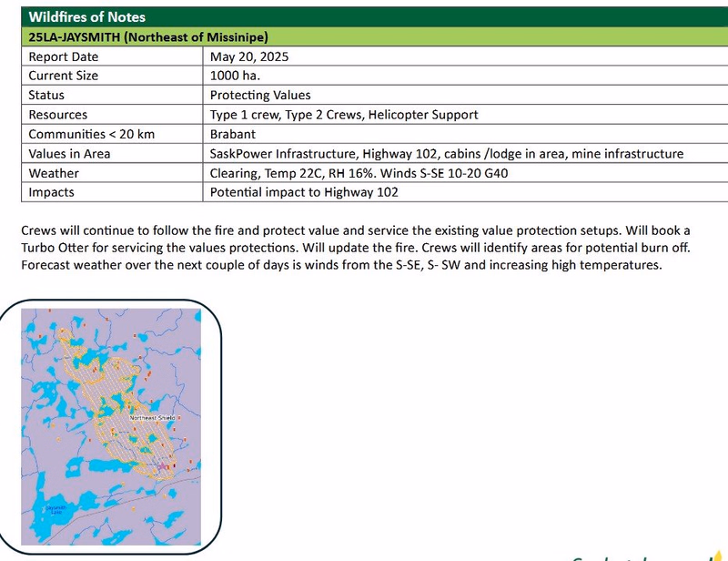Viewport: 728px width, 561px height.
Task: Click the 'Weather' label cell
Action: pos(112,173)
